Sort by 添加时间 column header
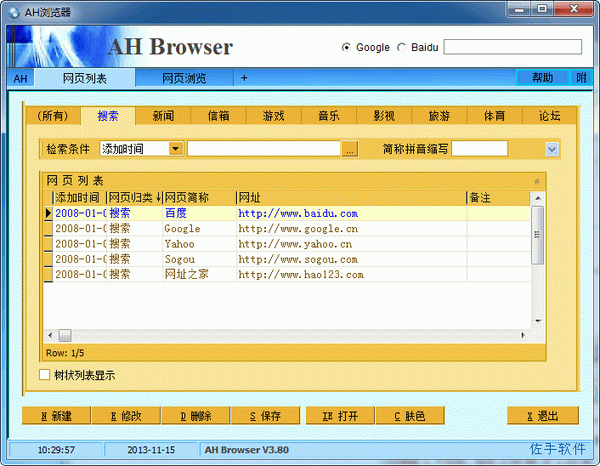 coord(78,198)
